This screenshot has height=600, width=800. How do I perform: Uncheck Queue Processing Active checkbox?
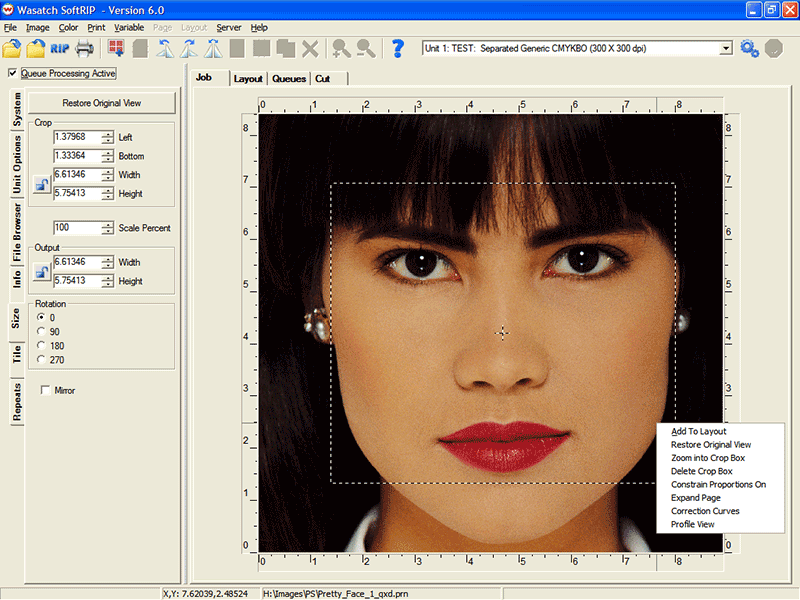coord(12,73)
